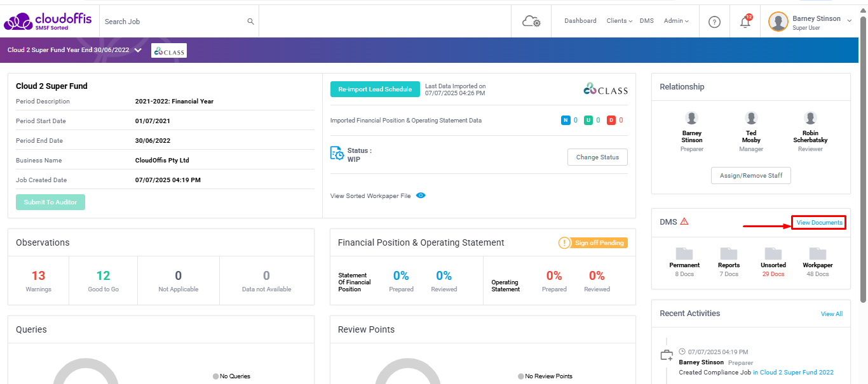The height and width of the screenshot is (384, 868).
Task: Click Ted Mosby's Manager avatar
Action: 751,118
